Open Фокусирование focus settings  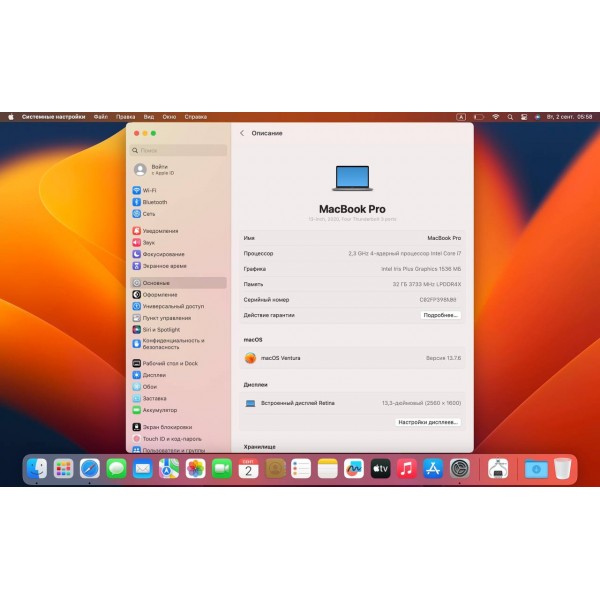(x=158, y=254)
